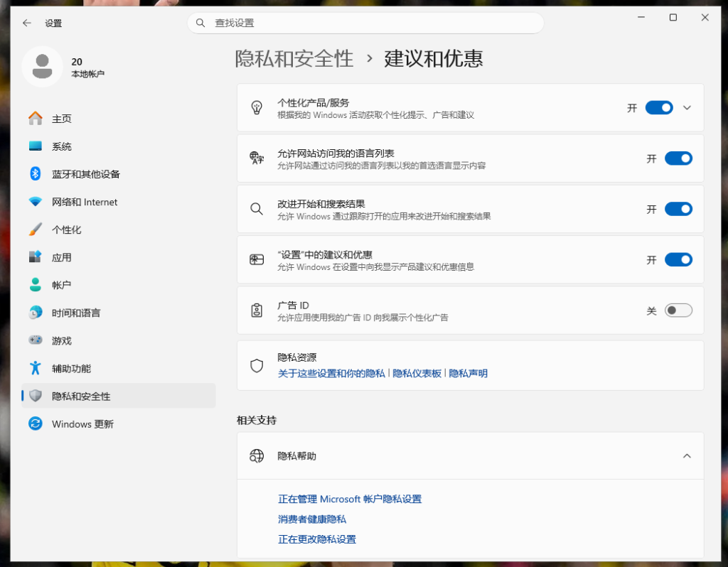
Task: Open 隐私声明 link
Action: click(x=468, y=373)
